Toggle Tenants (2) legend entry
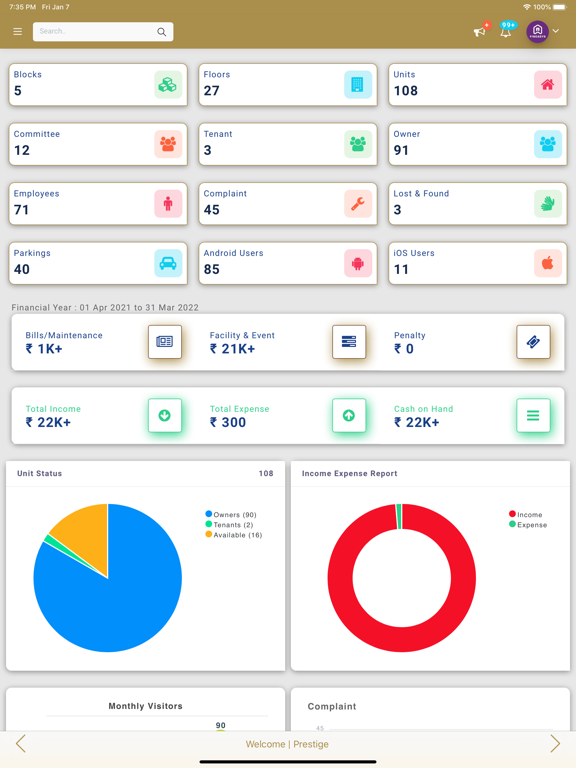The image size is (576, 768). 229,525
